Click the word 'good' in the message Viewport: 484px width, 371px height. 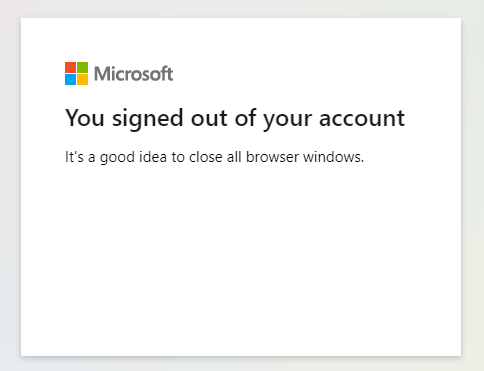tap(117, 157)
